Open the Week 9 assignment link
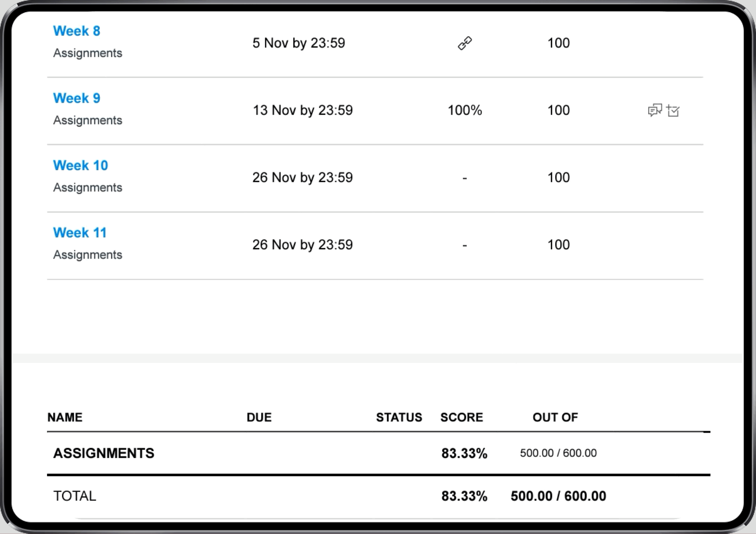Screen dimensions: 756x534 click(x=77, y=98)
